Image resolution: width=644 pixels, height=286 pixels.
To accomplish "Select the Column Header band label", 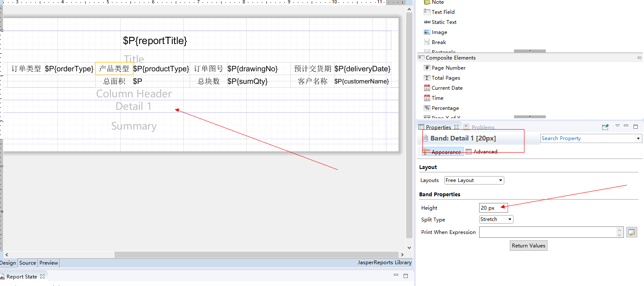I will [134, 94].
